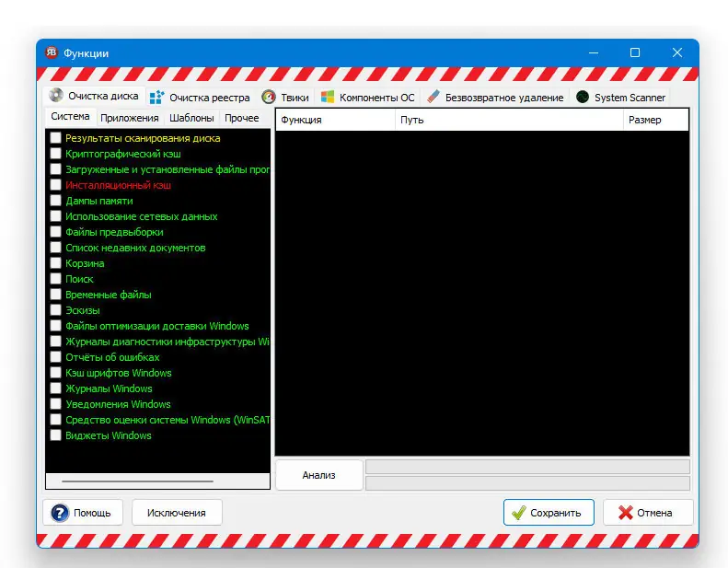
Task: Open the Безвозвратное удаление tab
Action: (495, 98)
